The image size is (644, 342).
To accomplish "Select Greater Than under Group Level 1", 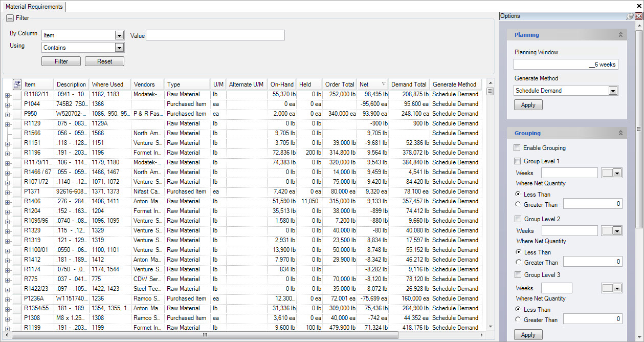I will [519, 205].
